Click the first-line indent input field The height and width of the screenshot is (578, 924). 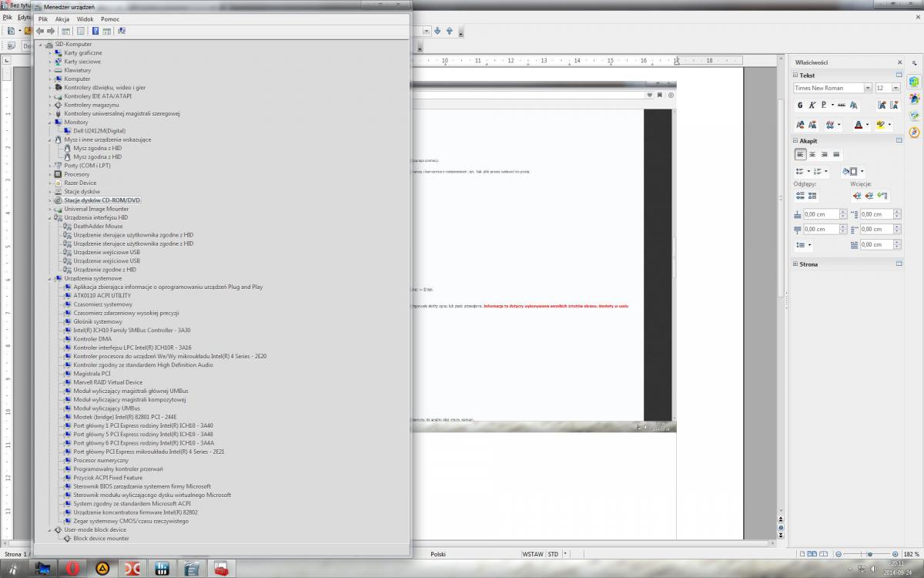pyautogui.click(x=877, y=245)
